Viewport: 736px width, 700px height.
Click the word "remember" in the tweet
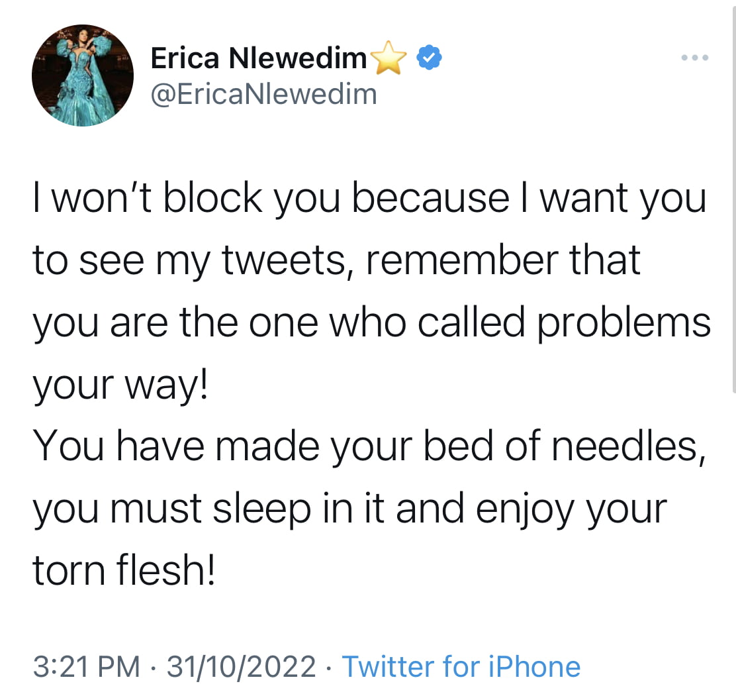point(463,260)
